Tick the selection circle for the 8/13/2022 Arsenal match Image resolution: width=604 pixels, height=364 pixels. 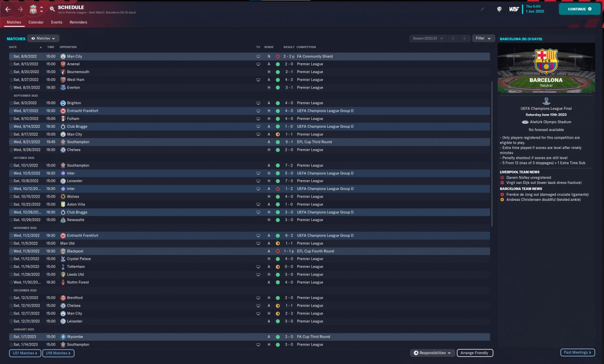[x=11, y=64]
